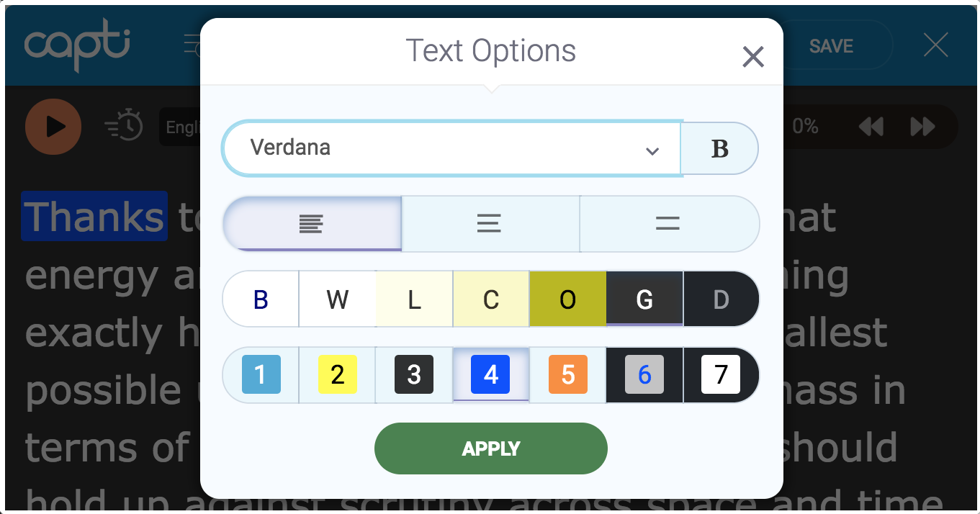Expand the font list chevron arrow
The image size is (980, 514).
[652, 151]
